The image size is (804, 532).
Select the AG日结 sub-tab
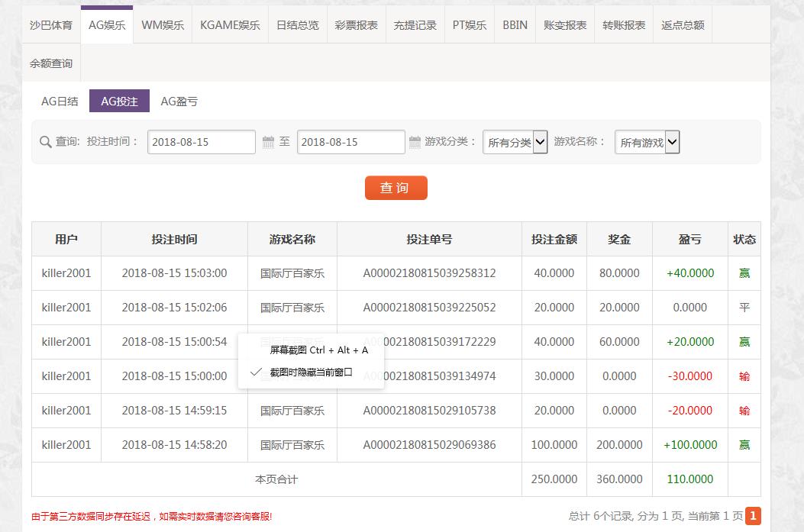(60, 102)
